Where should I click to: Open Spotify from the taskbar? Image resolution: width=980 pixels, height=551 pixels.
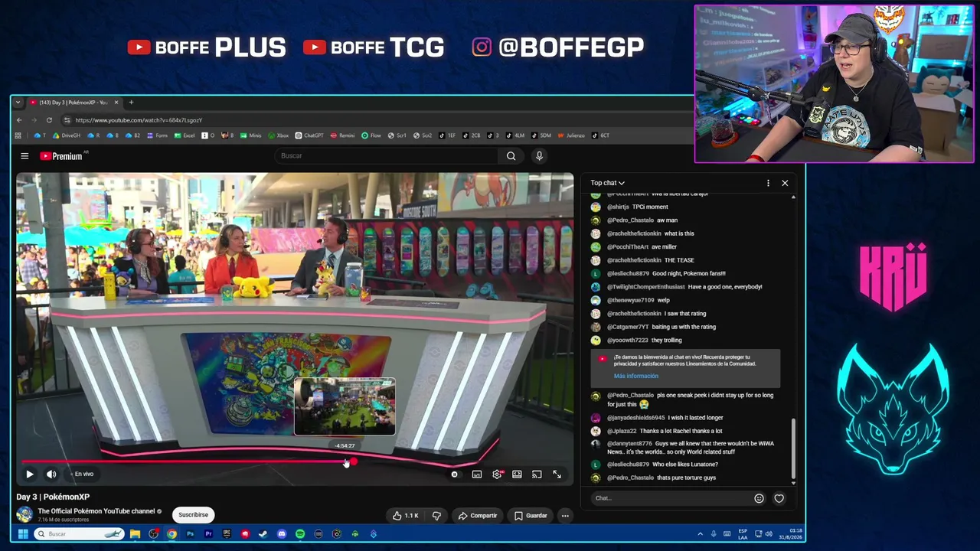point(300,534)
